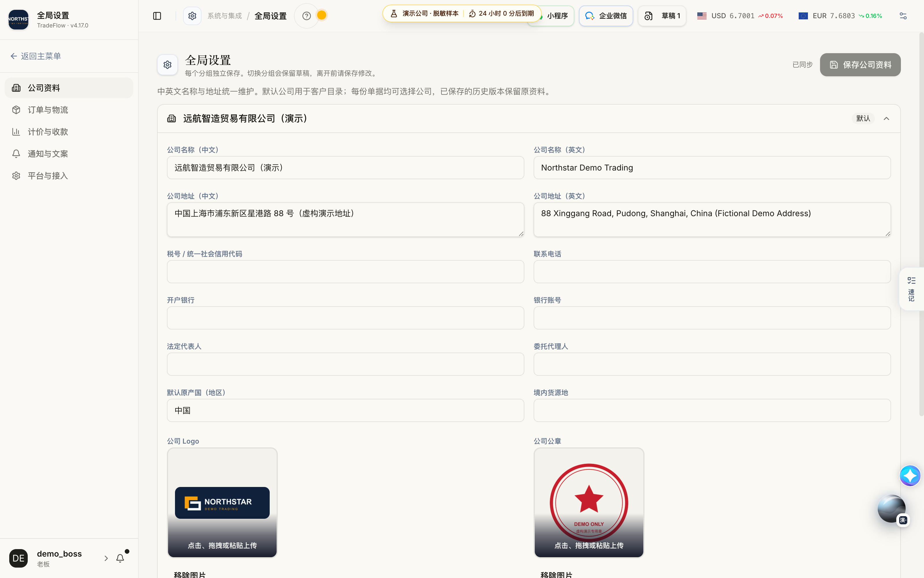Focus the 公司名称（中文）field
The width and height of the screenshot is (924, 578).
tap(346, 167)
